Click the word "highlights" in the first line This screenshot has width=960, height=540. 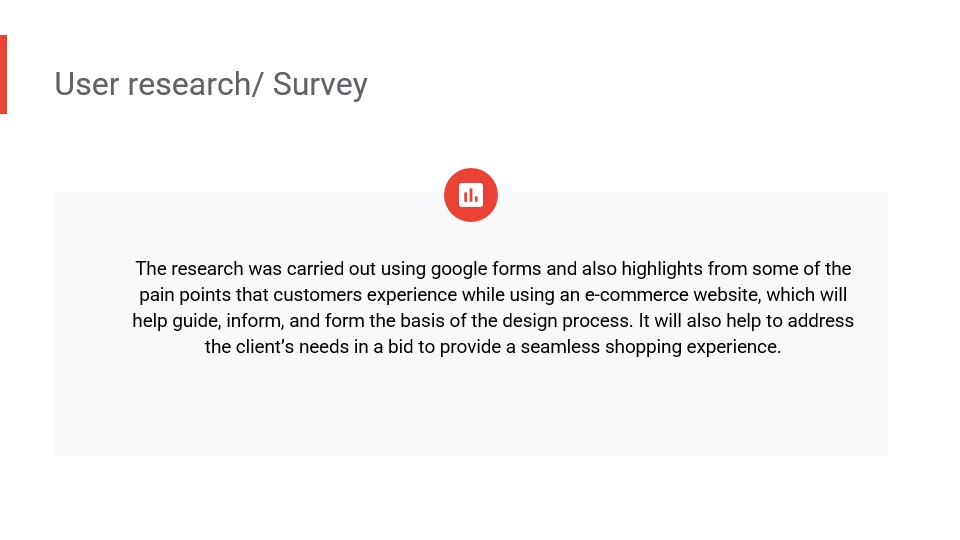[663, 269]
